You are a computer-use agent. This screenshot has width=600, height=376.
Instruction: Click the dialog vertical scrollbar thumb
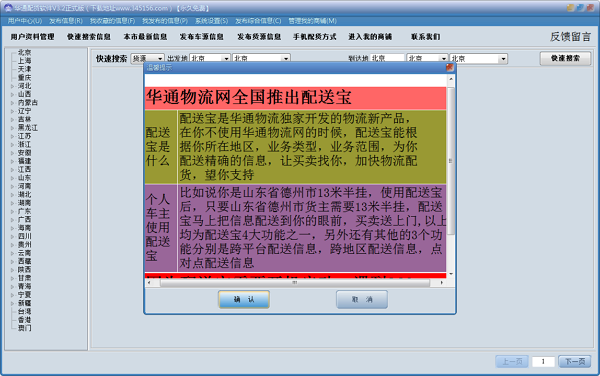click(451, 161)
